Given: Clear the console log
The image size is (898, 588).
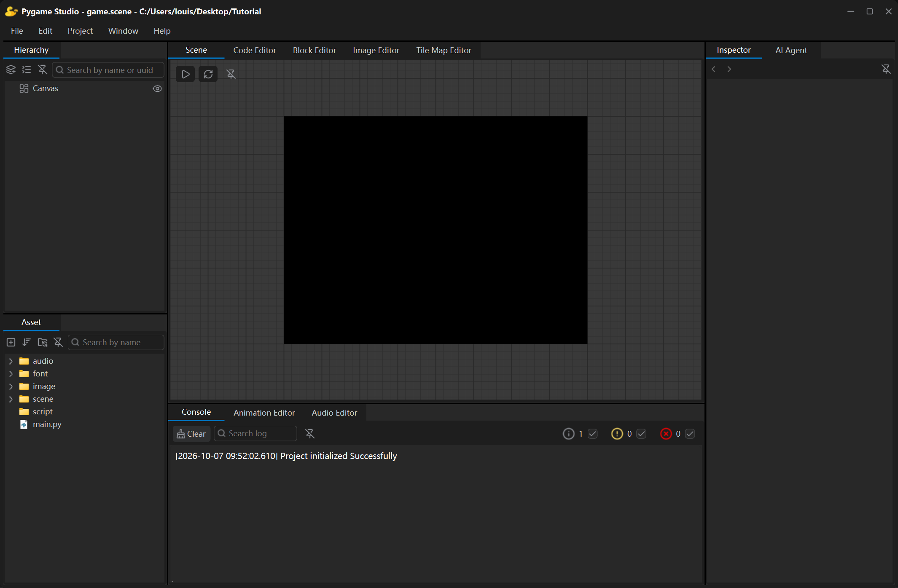Looking at the screenshot, I should 191,434.
